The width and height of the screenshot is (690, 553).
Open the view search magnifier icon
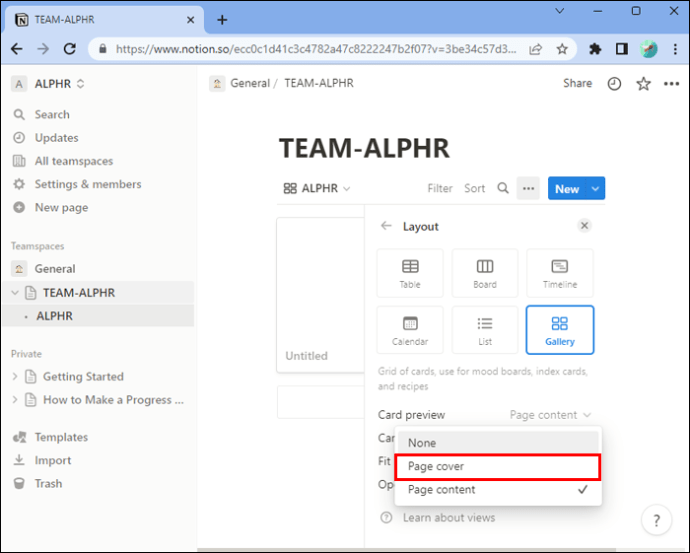503,188
